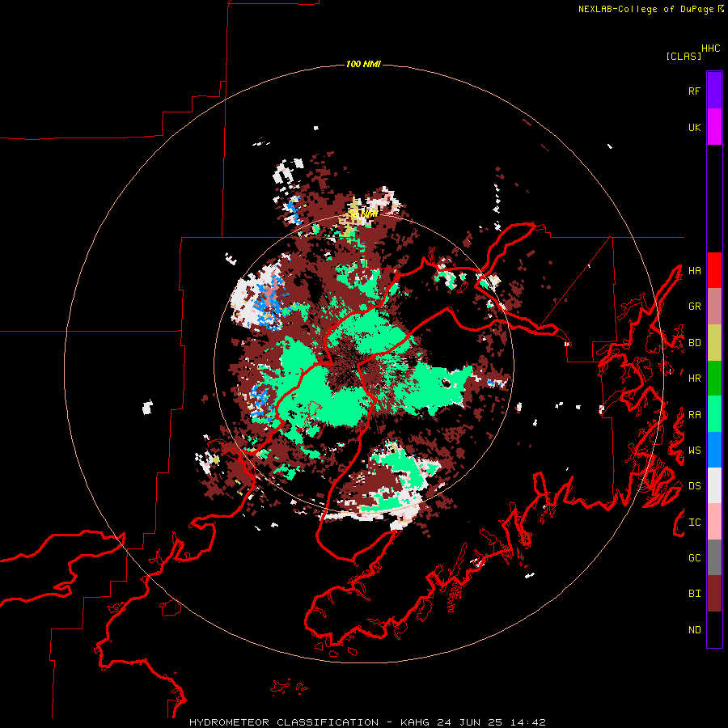Click the IC legend label
Viewport: 728px width, 728px height.
[694, 523]
